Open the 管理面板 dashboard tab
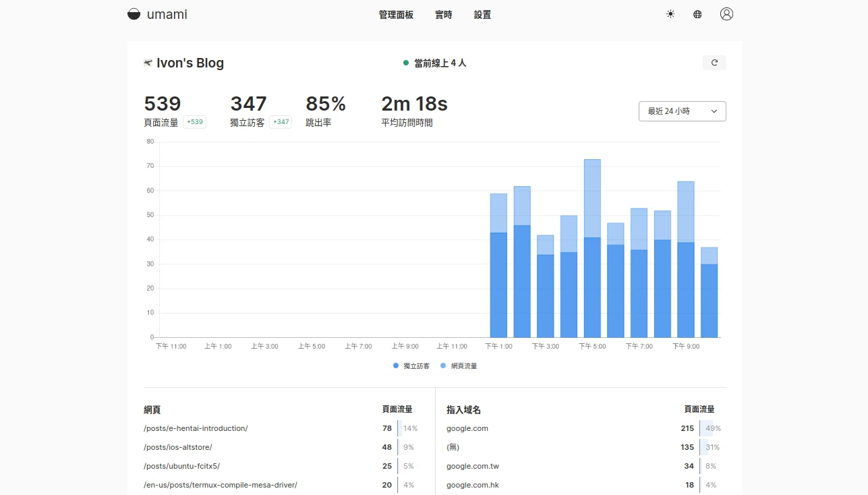This screenshot has height=495, width=868. click(x=396, y=15)
